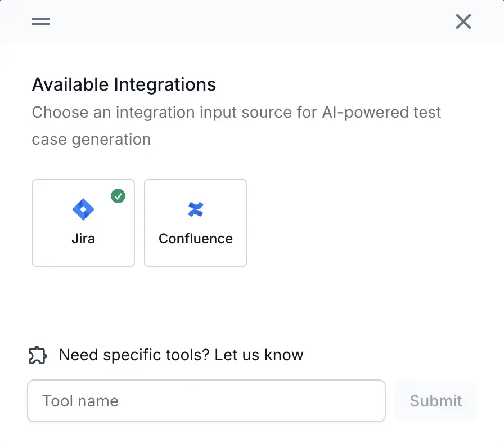Click the green checkmark badge on Jira
Image resolution: width=504 pixels, height=447 pixels.
[118, 196]
